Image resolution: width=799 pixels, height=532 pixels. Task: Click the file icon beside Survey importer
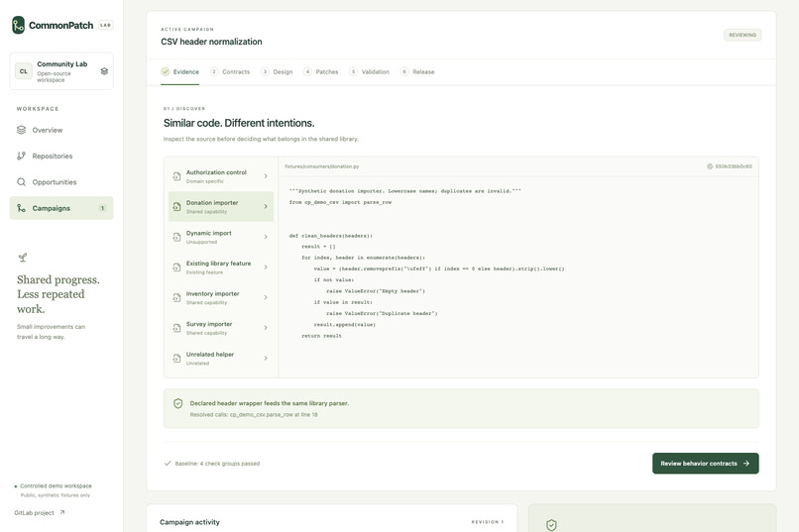176,328
